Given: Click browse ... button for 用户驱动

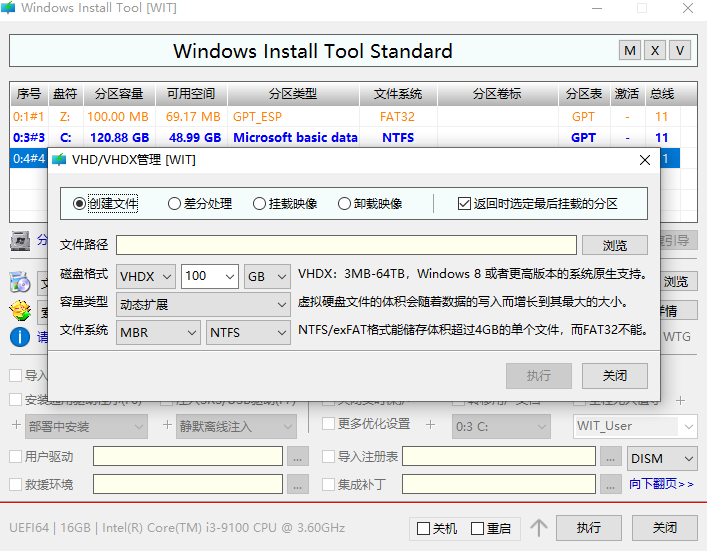Looking at the screenshot, I should click(298, 456).
